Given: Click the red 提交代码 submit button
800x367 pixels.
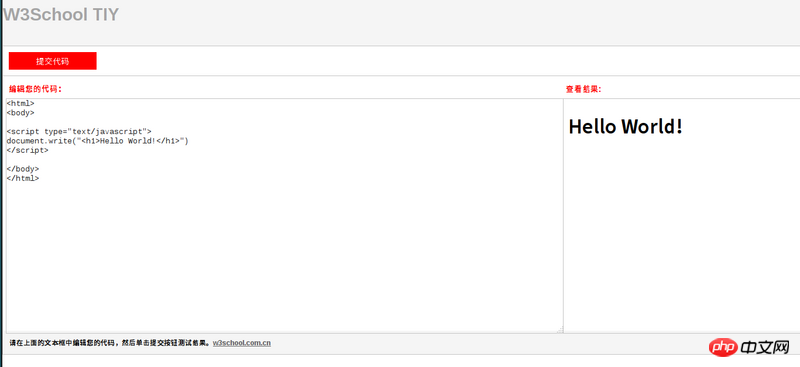Looking at the screenshot, I should pos(53,61).
